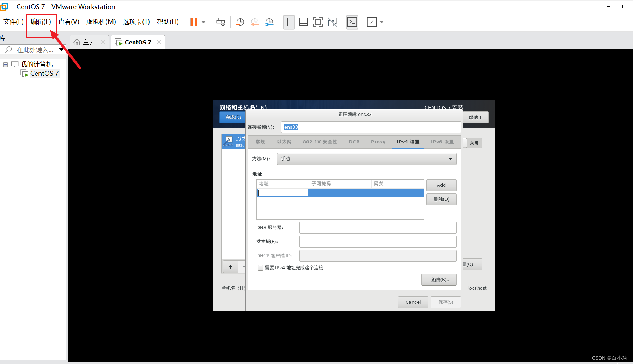
Task: Switch to the IPv4 设置 tab
Action: click(408, 142)
